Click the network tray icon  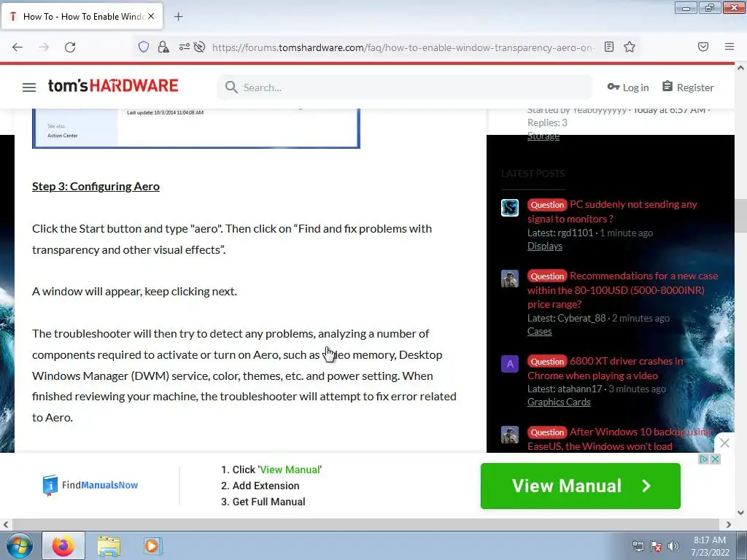[638, 546]
